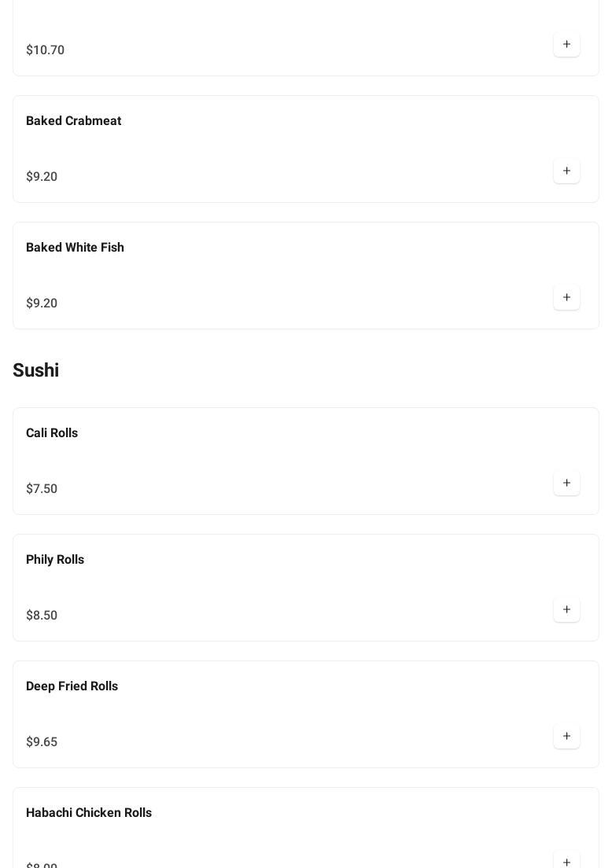The width and height of the screenshot is (612, 868).
Task: Open the Baked Crabmeat item title
Action: [73, 121]
